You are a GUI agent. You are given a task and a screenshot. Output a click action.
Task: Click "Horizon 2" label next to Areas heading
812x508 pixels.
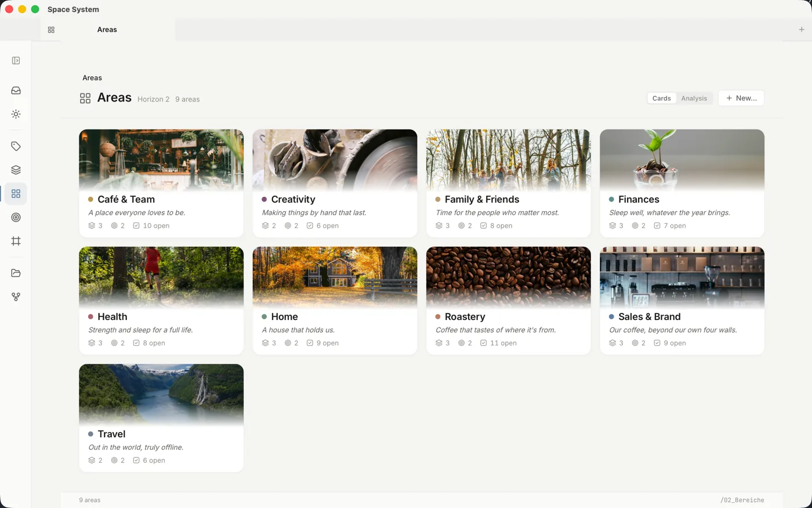tap(154, 99)
